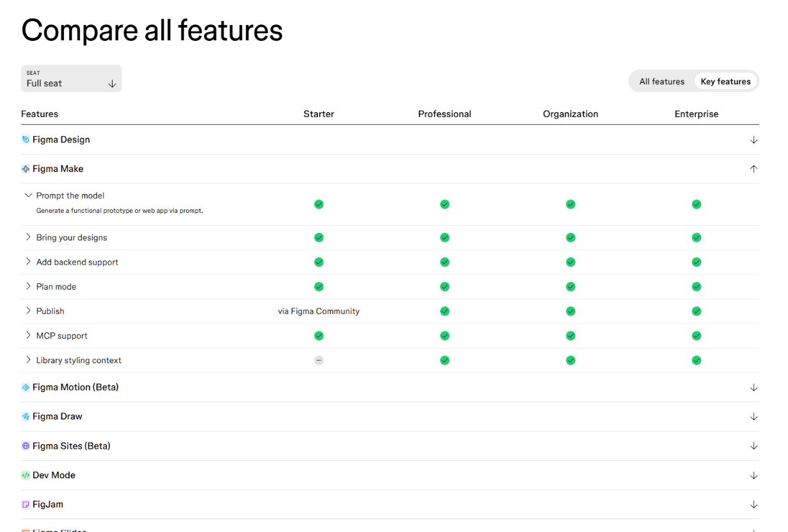Click Organization checkmark for Publish
The width and height of the screenshot is (788, 532).
click(571, 311)
